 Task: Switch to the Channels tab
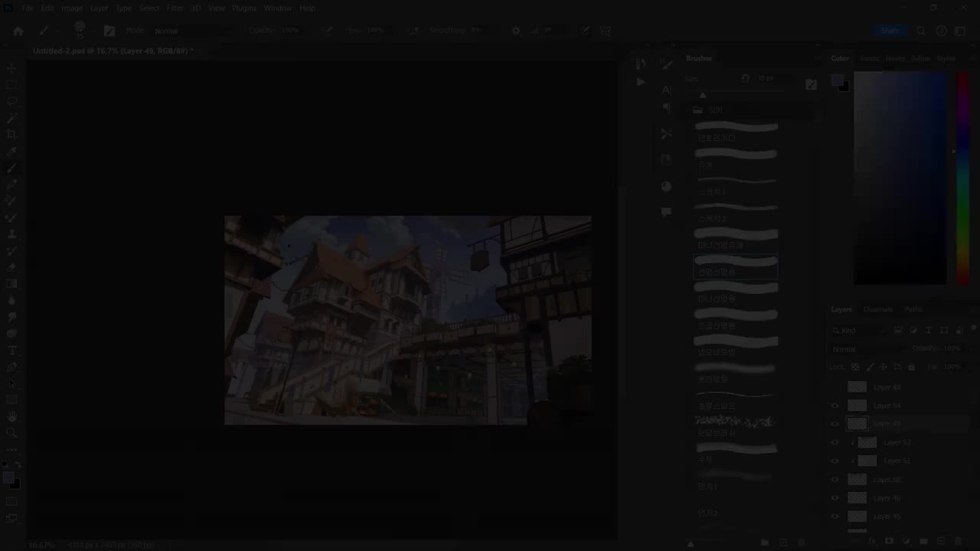point(878,309)
